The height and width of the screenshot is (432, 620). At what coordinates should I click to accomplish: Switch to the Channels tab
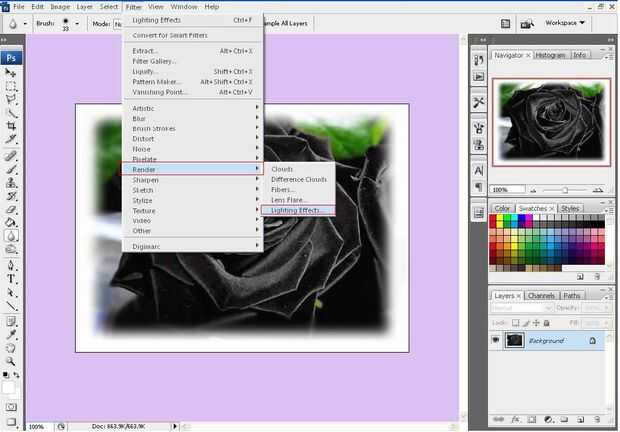coord(541,296)
